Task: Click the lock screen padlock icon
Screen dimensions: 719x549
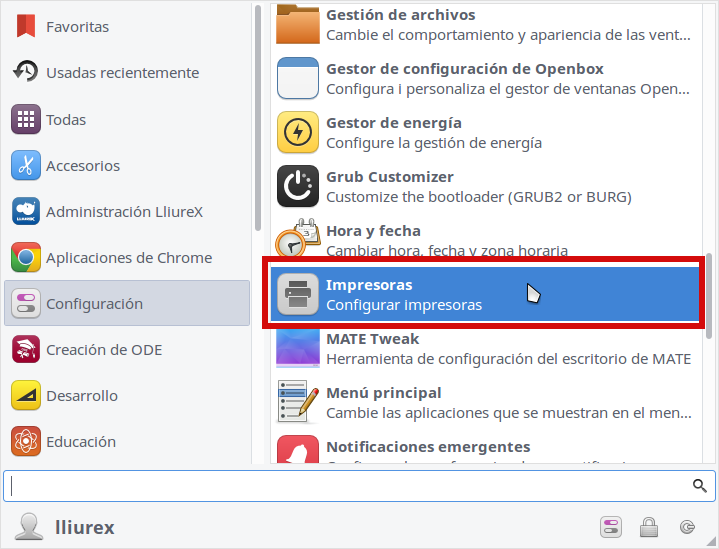Action: coord(649,527)
